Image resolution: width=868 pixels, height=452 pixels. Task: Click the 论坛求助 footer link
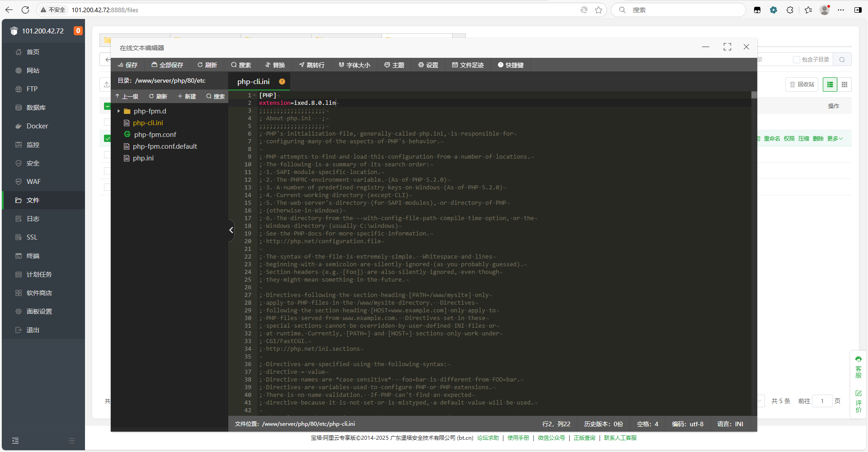coord(488,438)
